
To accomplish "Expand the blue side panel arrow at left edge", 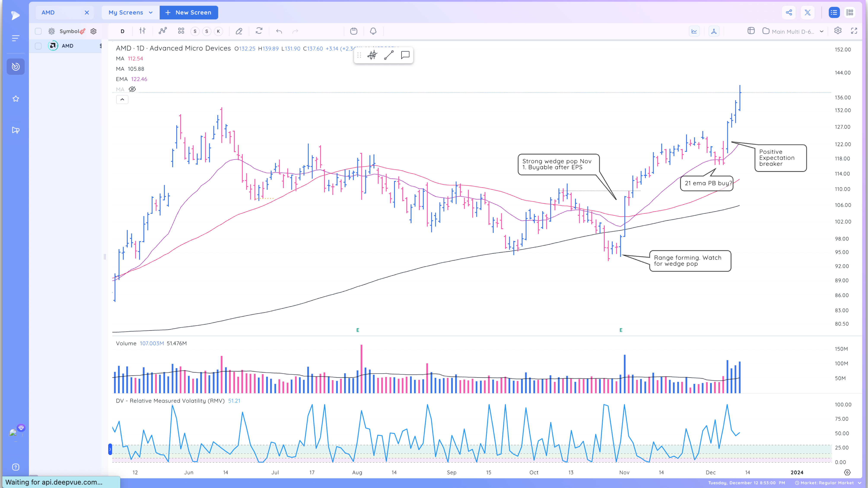I will point(110,449).
